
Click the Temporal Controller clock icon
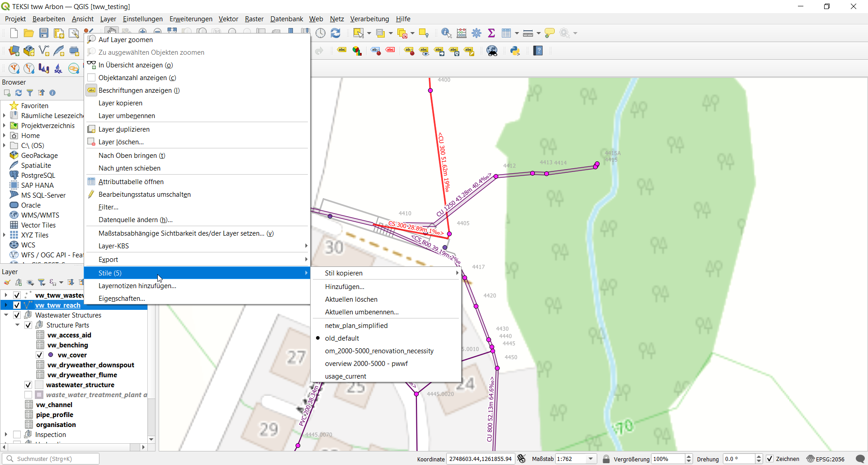tap(321, 33)
